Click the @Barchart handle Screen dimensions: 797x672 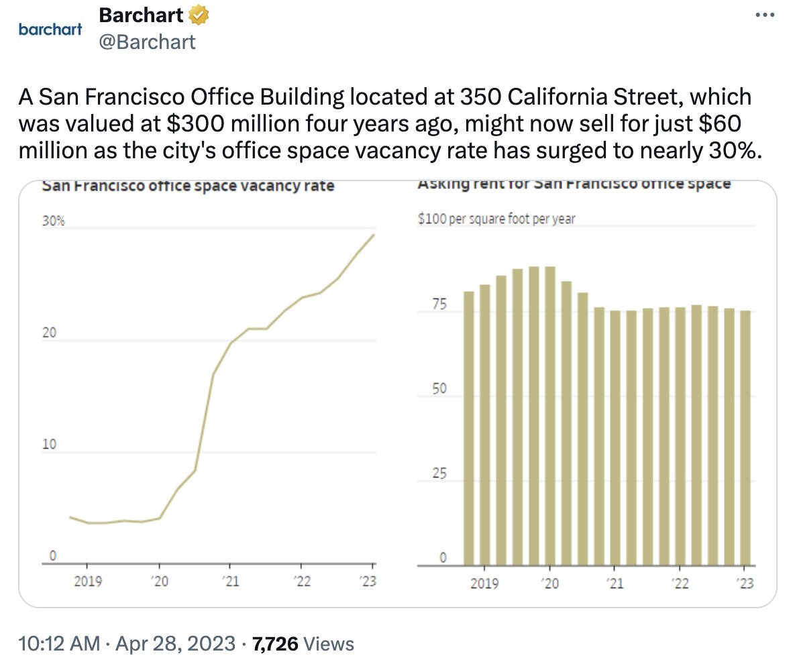point(148,42)
